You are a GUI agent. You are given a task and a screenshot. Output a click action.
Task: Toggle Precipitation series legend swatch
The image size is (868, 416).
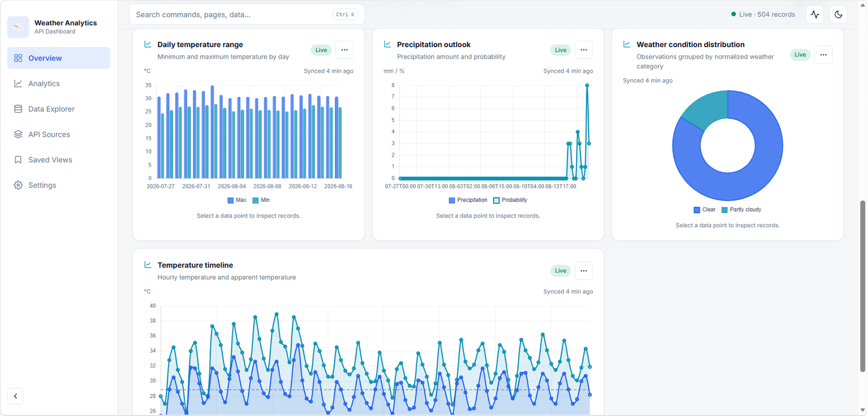pos(452,201)
